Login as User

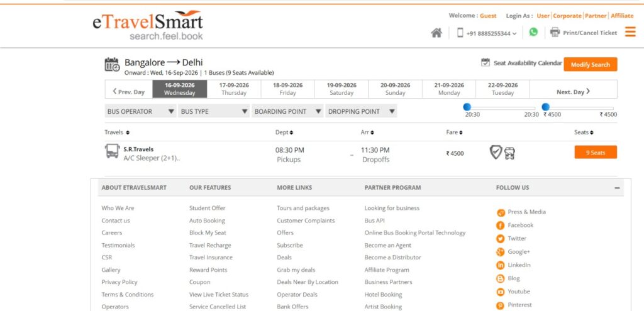pyautogui.click(x=543, y=16)
